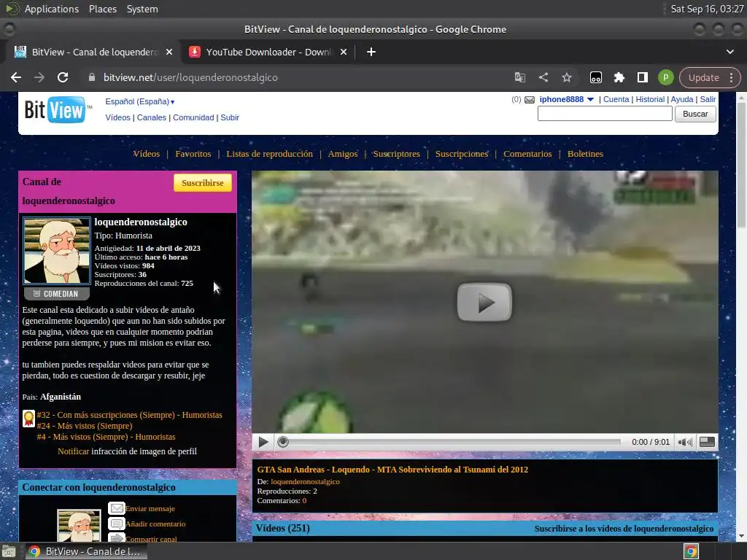Open Applications menu logo icon
The height and width of the screenshot is (560, 747).
[12, 9]
